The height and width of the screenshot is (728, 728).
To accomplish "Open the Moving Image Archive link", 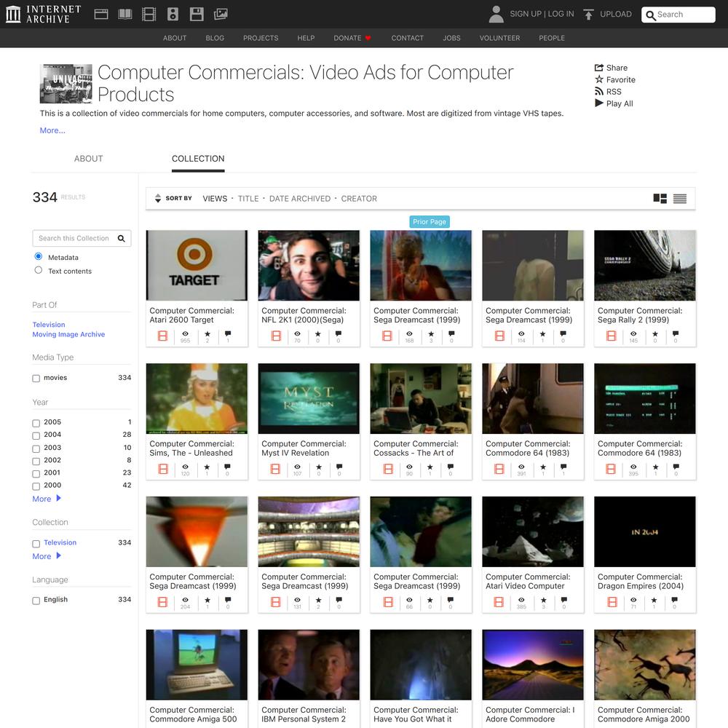I will pyautogui.click(x=68, y=334).
